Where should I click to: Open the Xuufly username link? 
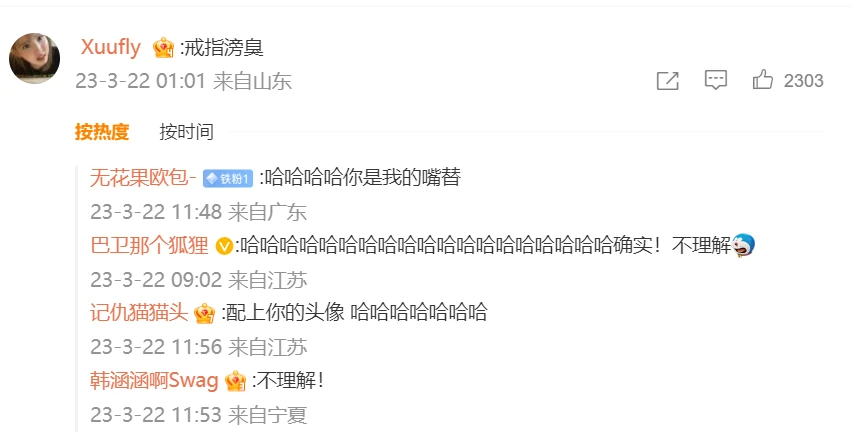pos(111,47)
